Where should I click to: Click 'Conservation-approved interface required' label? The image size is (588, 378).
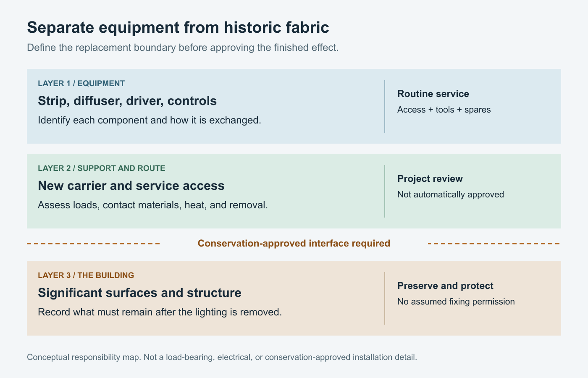294,243
